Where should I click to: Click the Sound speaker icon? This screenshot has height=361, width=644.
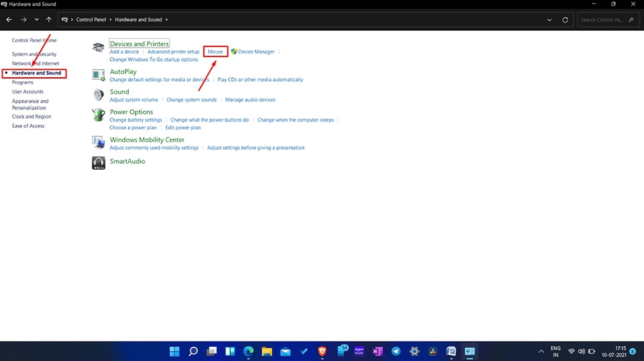(99, 95)
